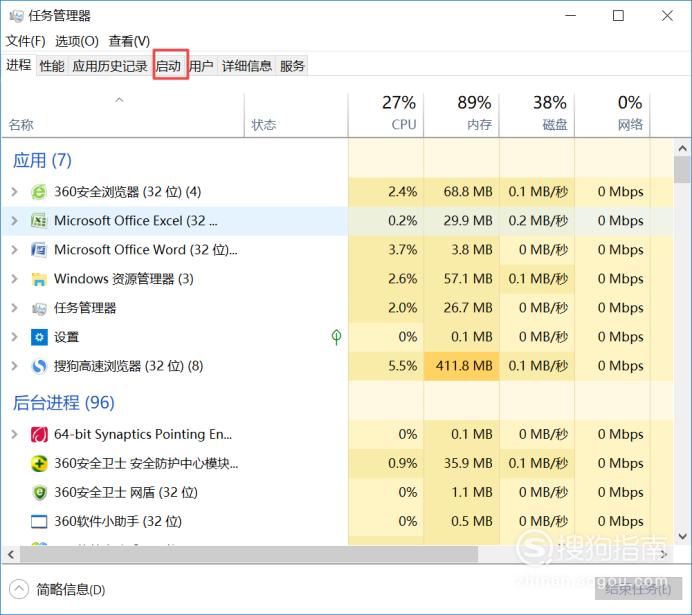Click the 后台进程 (96) group heading

pos(64,402)
